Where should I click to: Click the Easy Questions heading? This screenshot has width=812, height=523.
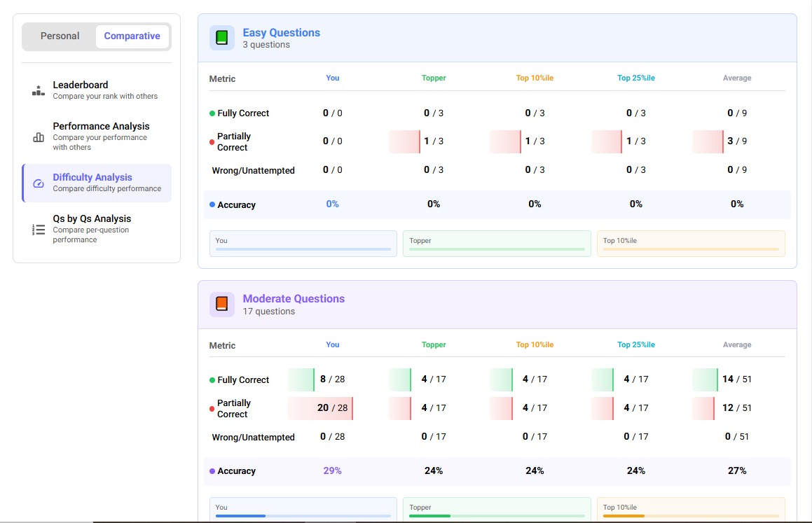281,33
